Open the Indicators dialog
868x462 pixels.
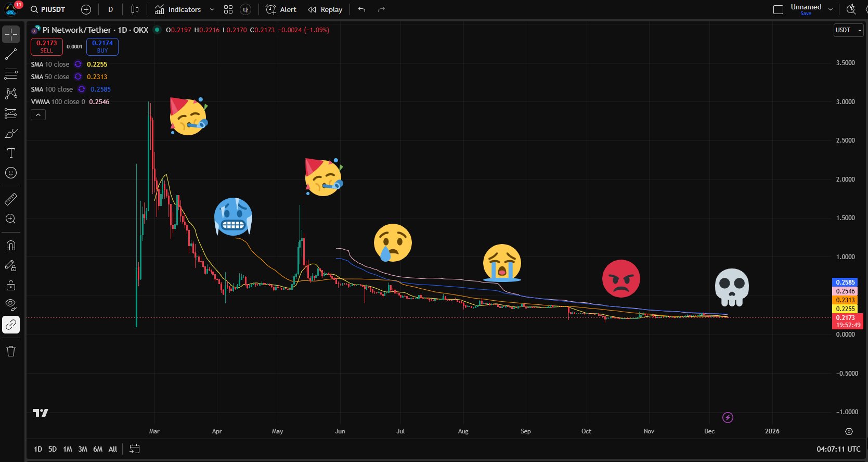[x=178, y=9]
